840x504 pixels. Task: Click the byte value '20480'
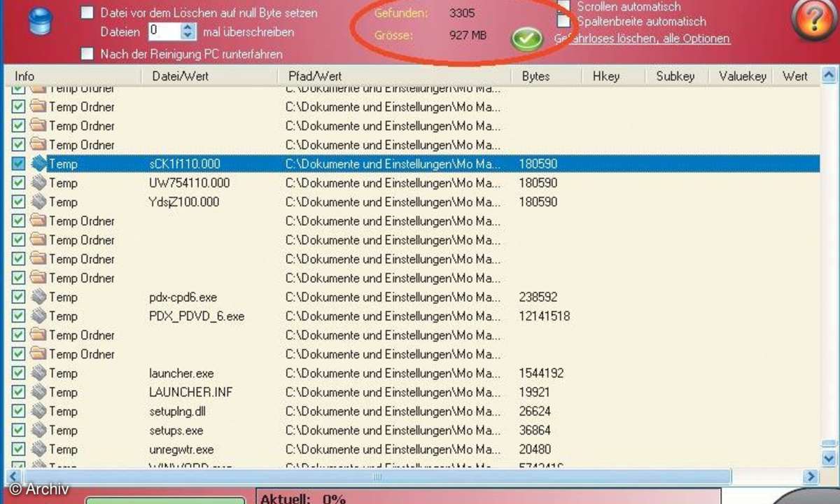(x=535, y=449)
